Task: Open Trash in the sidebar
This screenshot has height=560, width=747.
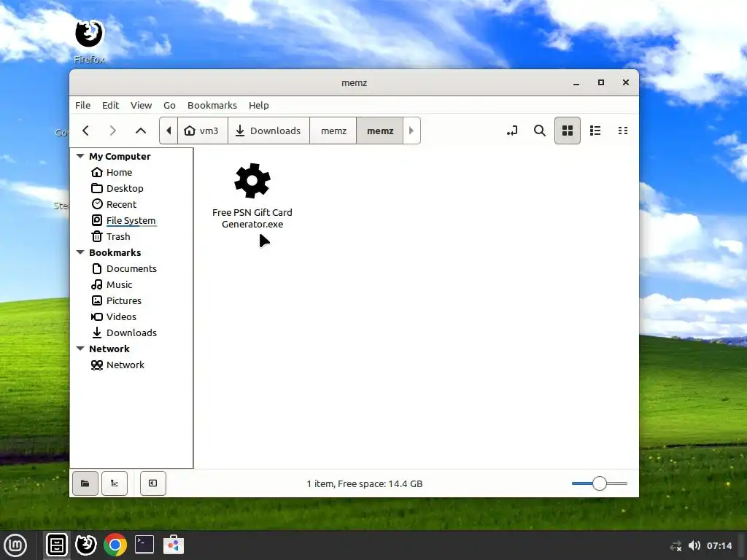Action: pyautogui.click(x=117, y=237)
